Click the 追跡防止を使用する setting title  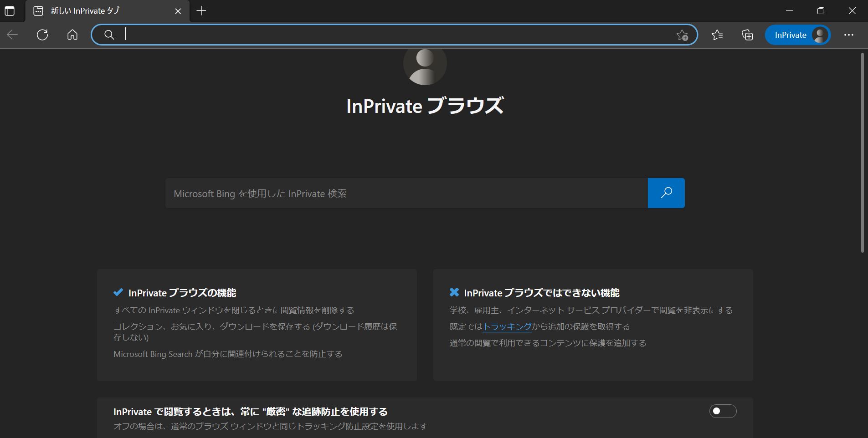pos(251,412)
